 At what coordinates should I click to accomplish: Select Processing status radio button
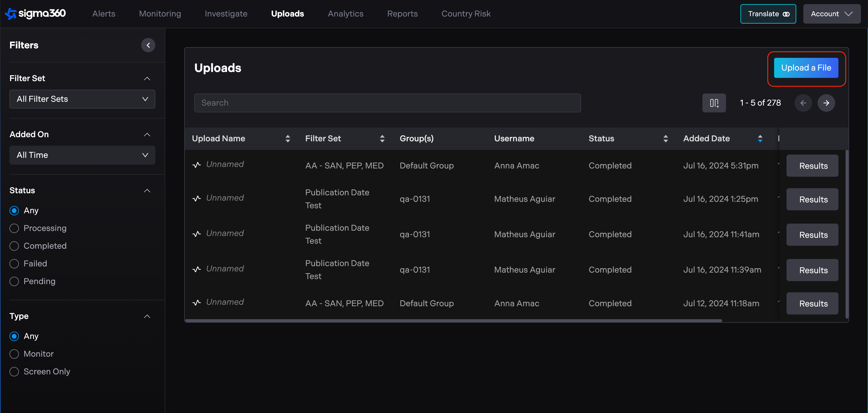14,228
